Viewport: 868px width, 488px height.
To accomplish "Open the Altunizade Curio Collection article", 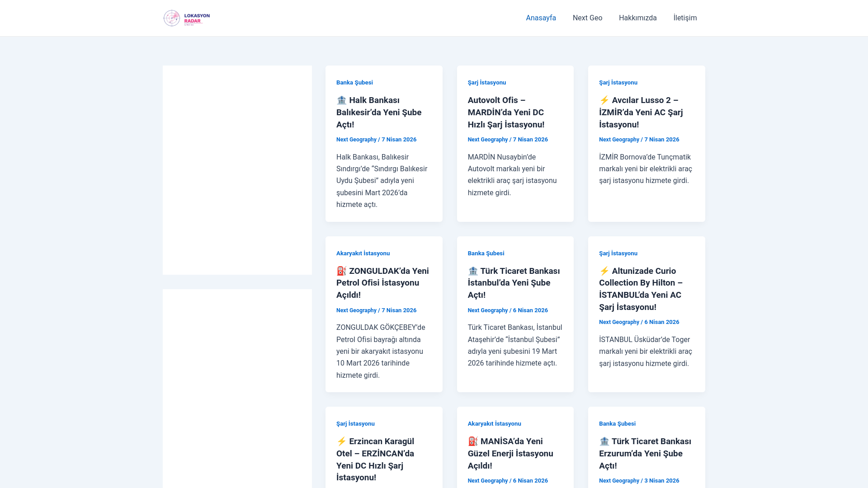I will (641, 289).
